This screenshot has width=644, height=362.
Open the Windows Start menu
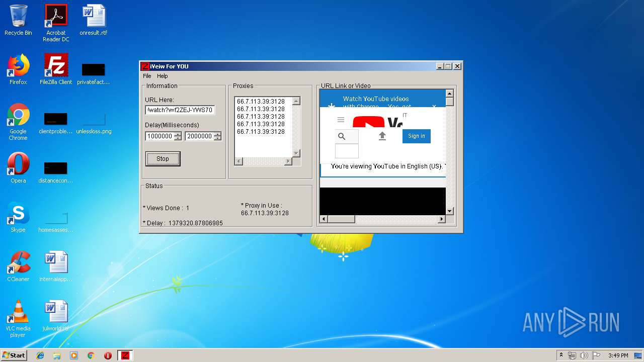tap(14, 355)
